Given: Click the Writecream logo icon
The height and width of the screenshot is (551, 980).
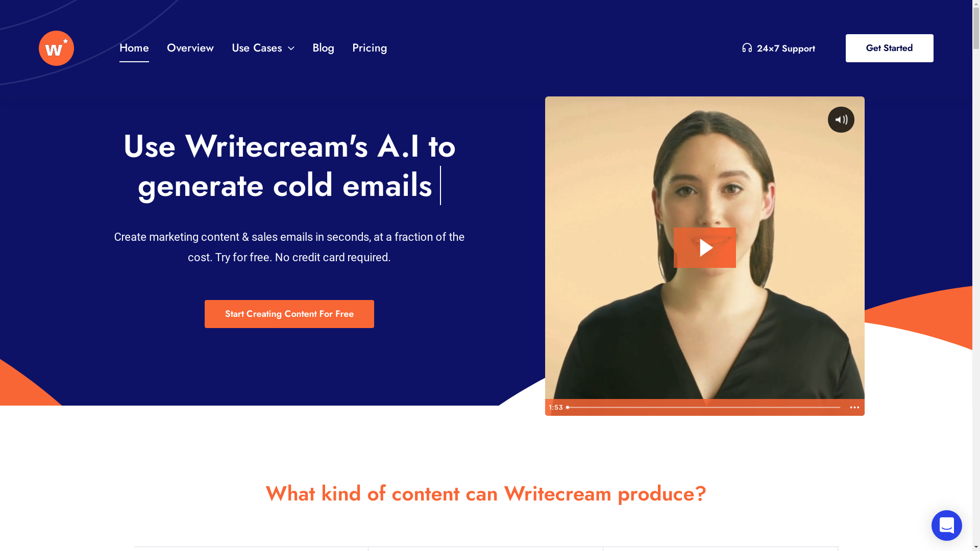Looking at the screenshot, I should [56, 48].
